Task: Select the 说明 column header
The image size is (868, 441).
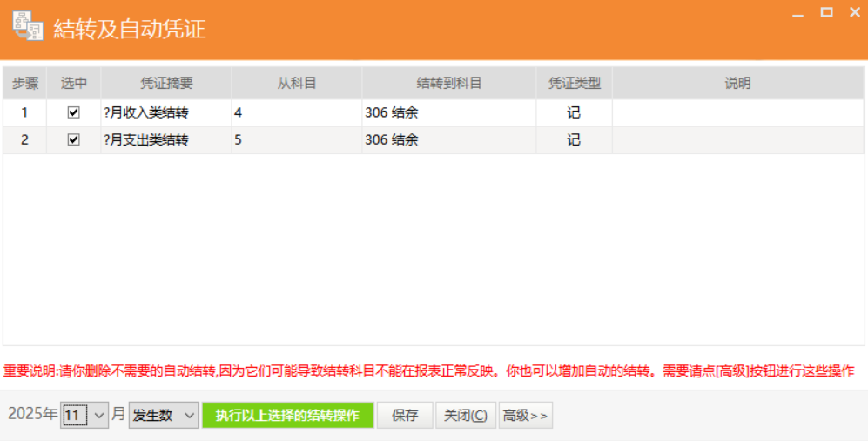Action: coord(737,84)
